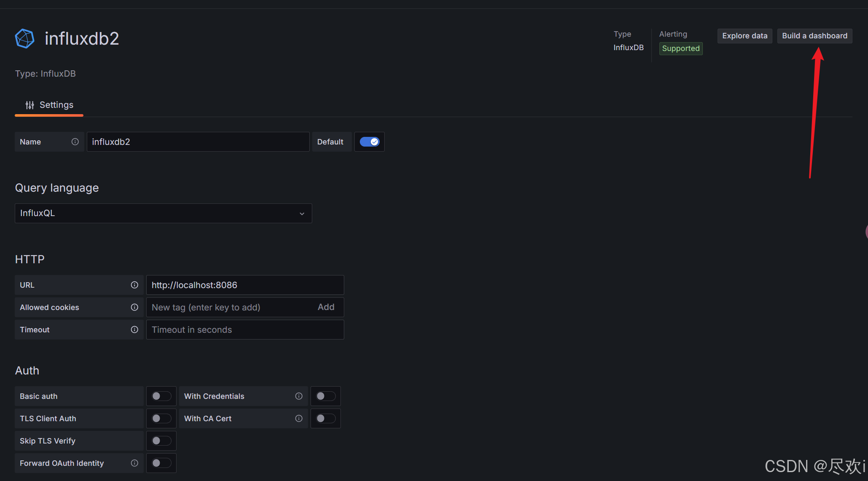
Task: Turn on With CA Cert toggle
Action: [x=326, y=419]
